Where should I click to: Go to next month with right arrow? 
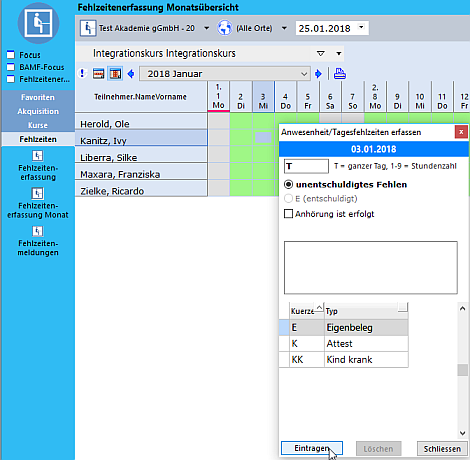coord(318,74)
